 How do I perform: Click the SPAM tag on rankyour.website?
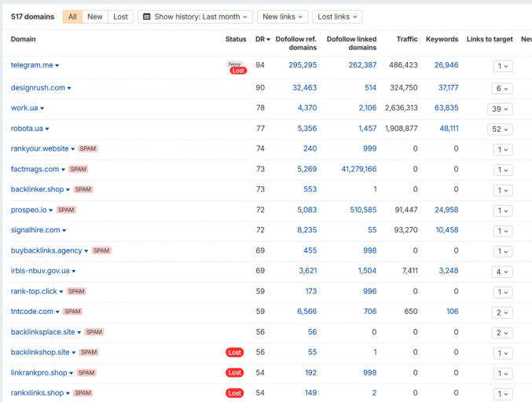pyautogui.click(x=88, y=148)
